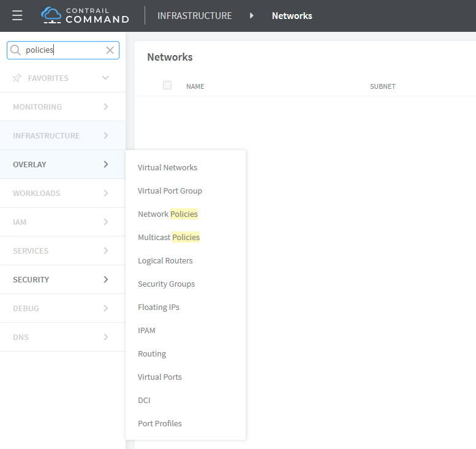Expand the Favorites dropdown chevron
476x449 pixels.
coord(105,78)
